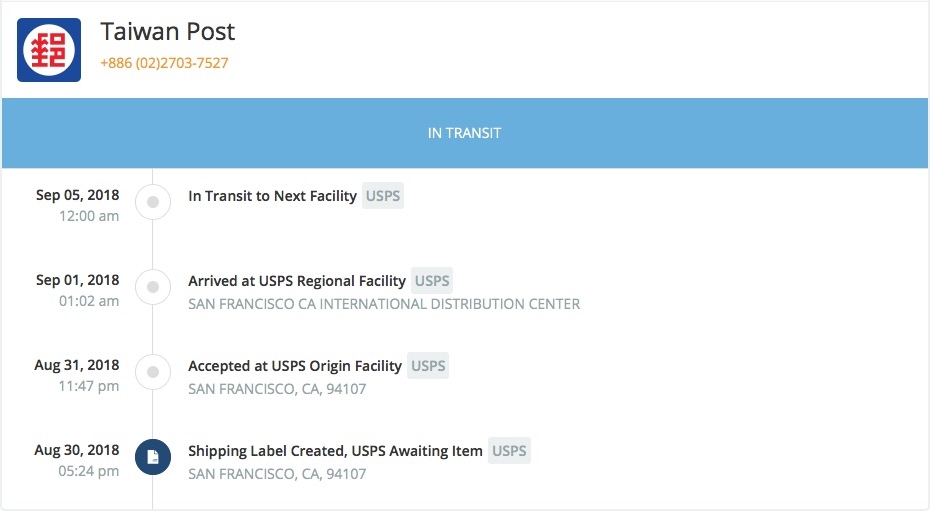Viewport: 931px width, 511px height.
Task: Select the Sep 05 timeline circle marker
Action: (153, 202)
